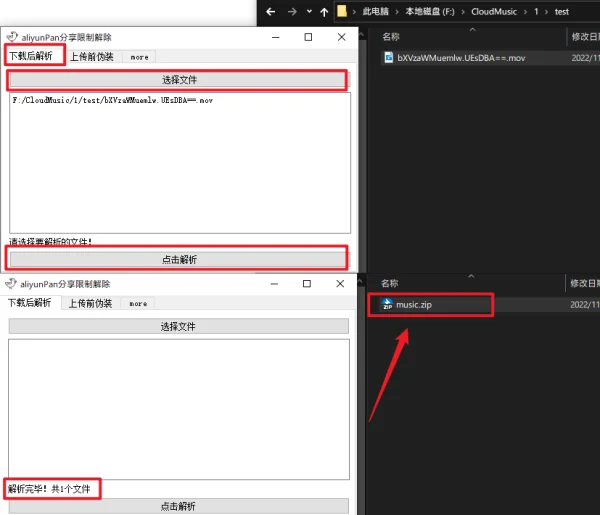
Task: Expand the chevron after CloudMusic breadcrumb
Action: click(525, 12)
